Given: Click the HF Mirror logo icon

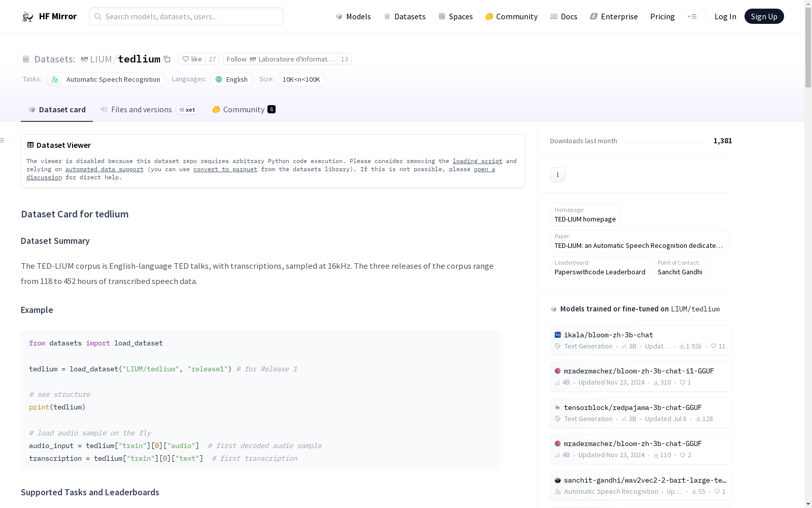Looking at the screenshot, I should [x=28, y=17].
